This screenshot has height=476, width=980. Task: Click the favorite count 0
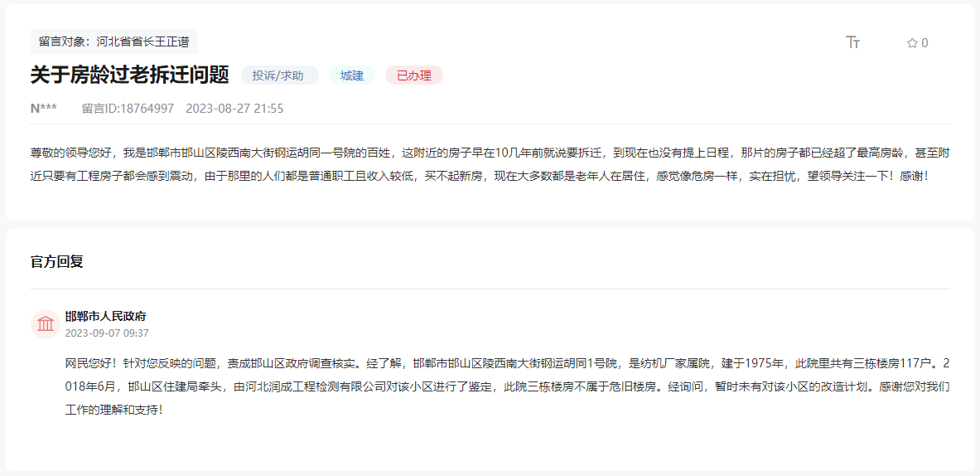point(925,43)
